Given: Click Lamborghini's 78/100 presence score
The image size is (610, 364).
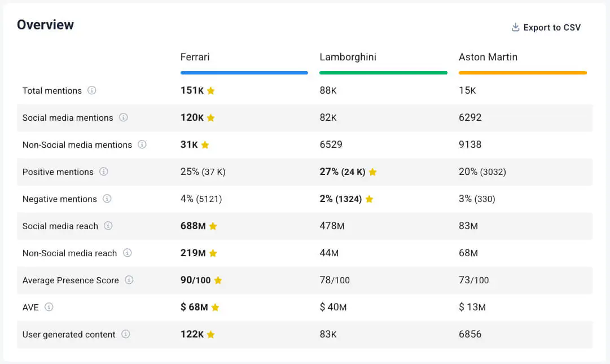Looking at the screenshot, I should pos(335,280).
